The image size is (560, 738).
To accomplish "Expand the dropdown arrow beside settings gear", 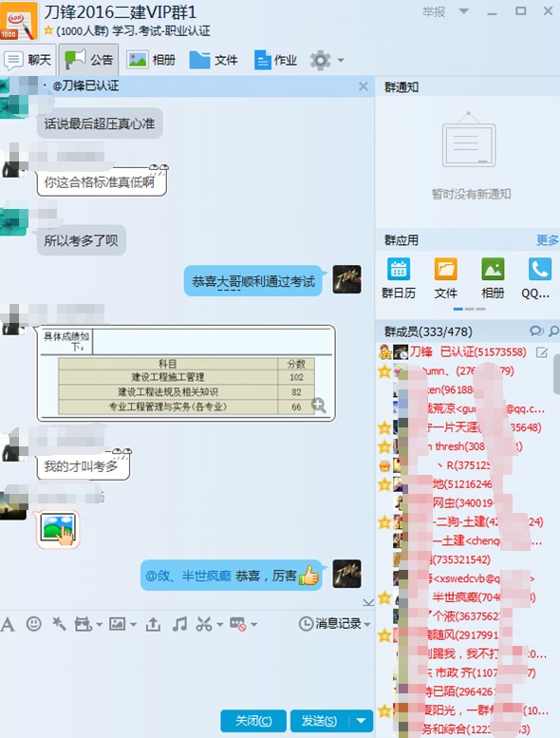I will click(341, 60).
